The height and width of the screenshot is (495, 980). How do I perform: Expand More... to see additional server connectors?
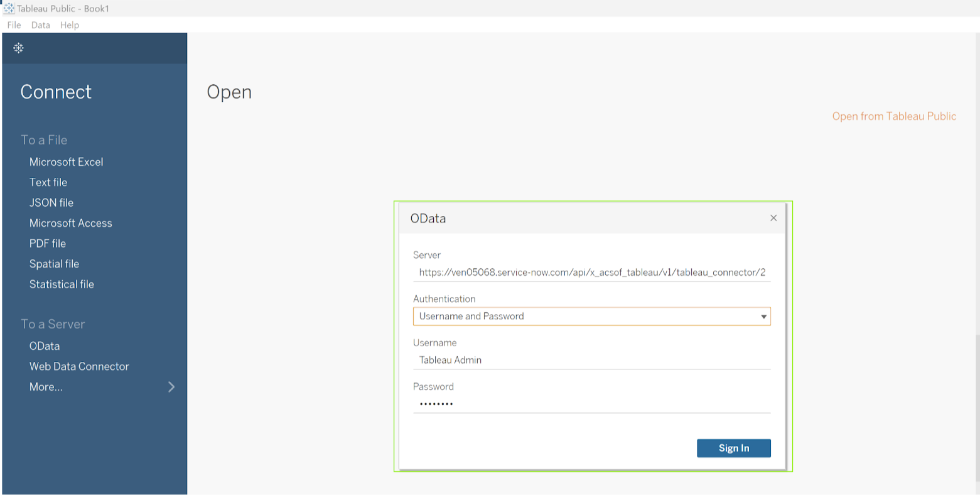(x=45, y=386)
